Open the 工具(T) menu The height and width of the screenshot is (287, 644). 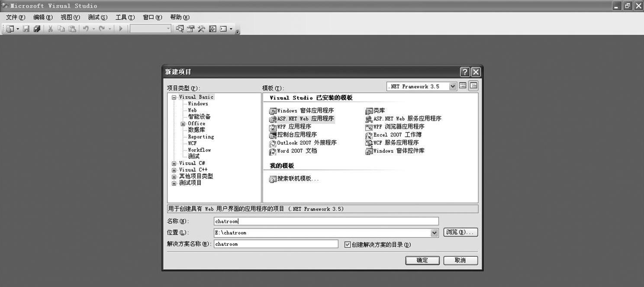pos(125,17)
